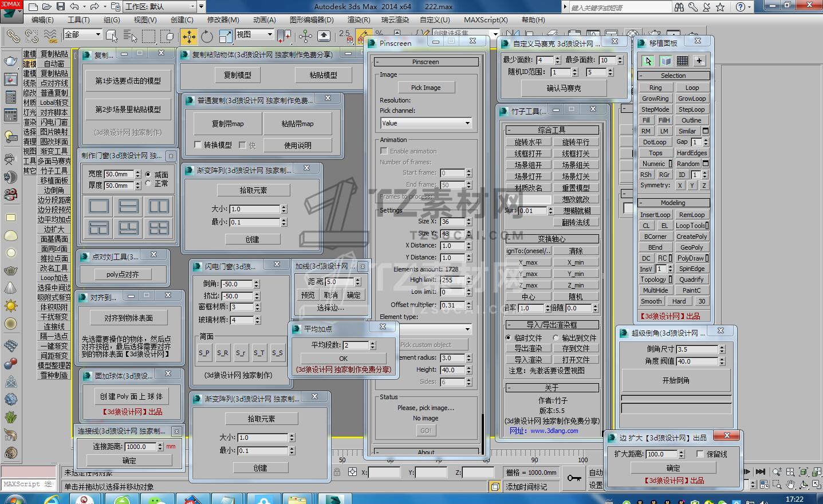Open the 修改器(M) menu

[x=223, y=19]
